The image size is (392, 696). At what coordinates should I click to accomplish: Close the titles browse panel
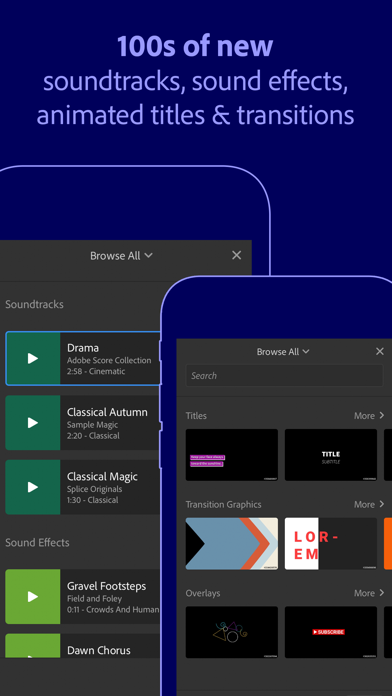pos(380,352)
